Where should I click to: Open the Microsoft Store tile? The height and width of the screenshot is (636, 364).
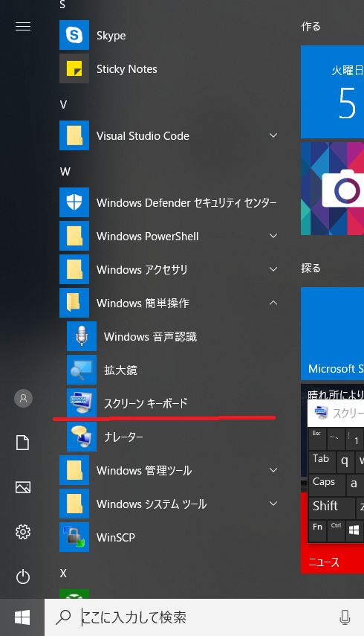coord(332,333)
